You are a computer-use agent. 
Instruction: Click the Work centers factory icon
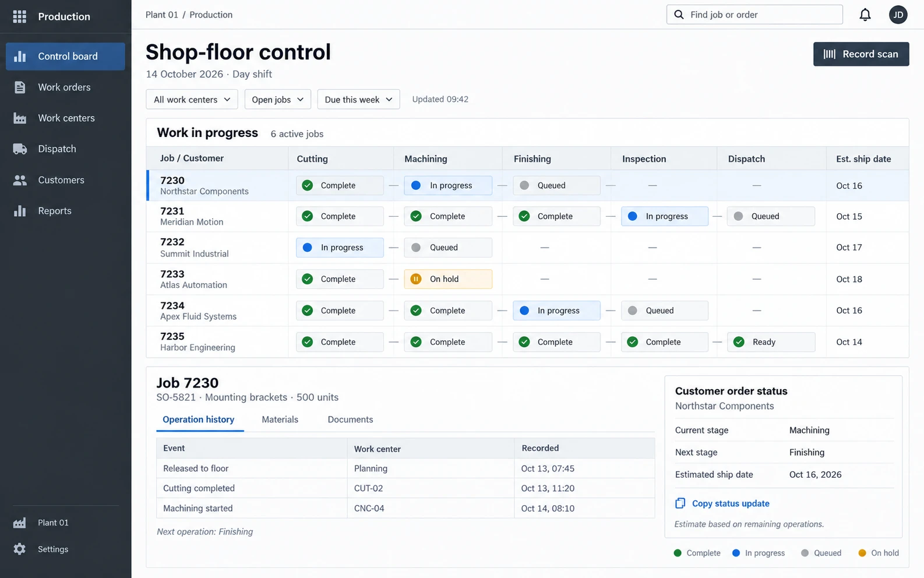tap(20, 118)
